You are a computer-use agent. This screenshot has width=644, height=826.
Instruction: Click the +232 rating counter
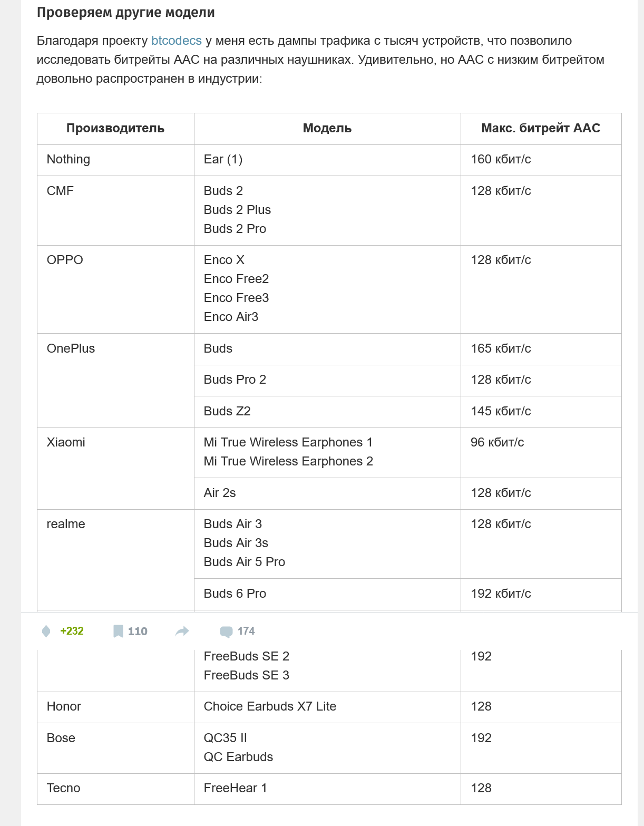coord(72,631)
